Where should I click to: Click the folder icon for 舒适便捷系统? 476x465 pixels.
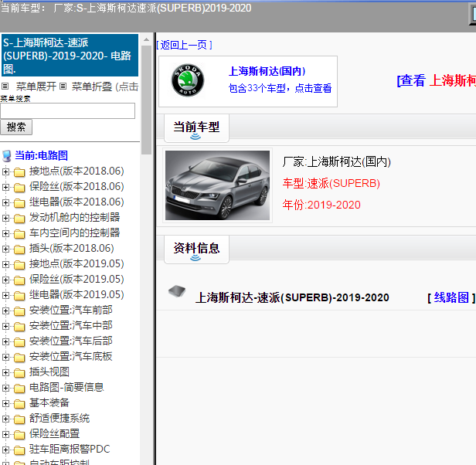pyautogui.click(x=19, y=419)
